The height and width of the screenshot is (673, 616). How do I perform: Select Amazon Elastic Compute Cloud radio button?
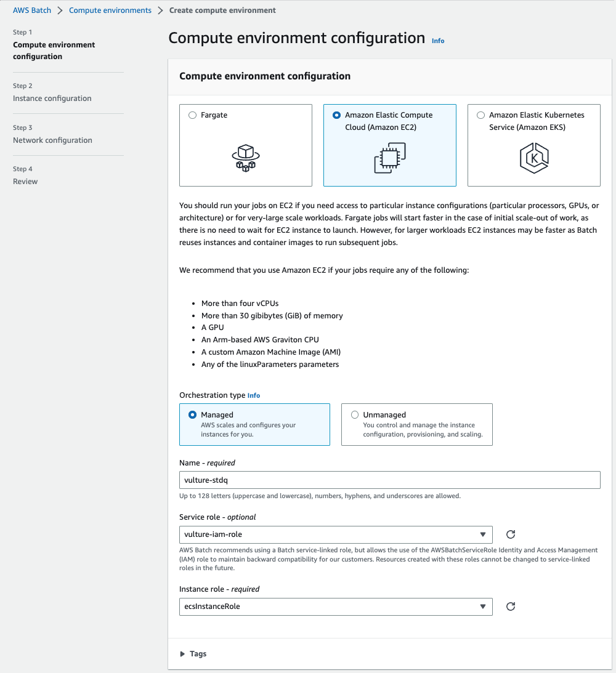click(x=336, y=115)
